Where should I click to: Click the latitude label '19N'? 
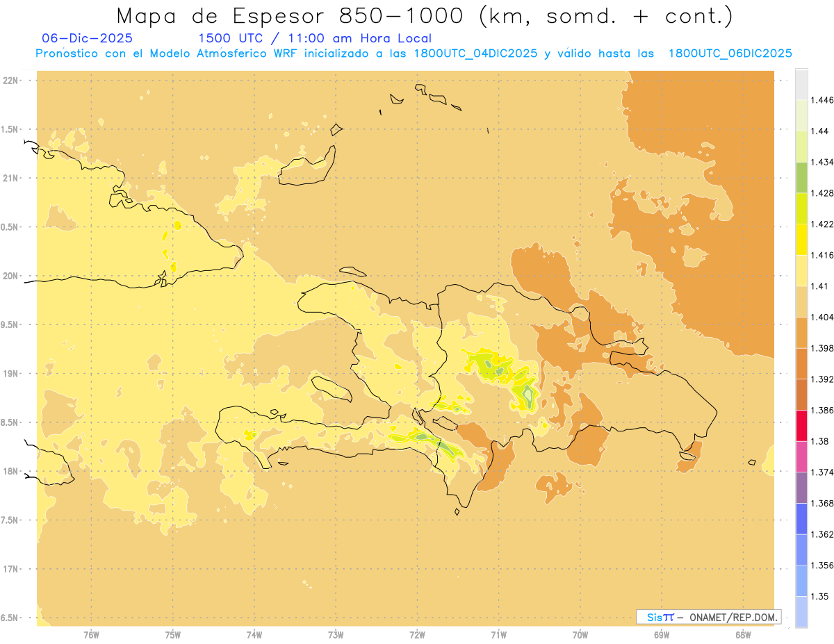pyautogui.click(x=10, y=373)
